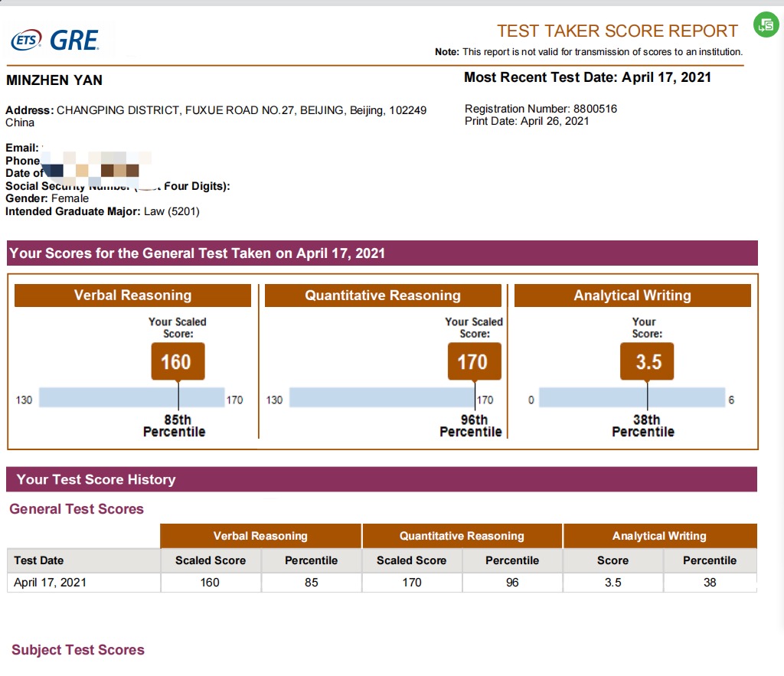784x676 pixels.
Task: Click the Verbal Reasoning 160 score badge
Action: click(177, 361)
